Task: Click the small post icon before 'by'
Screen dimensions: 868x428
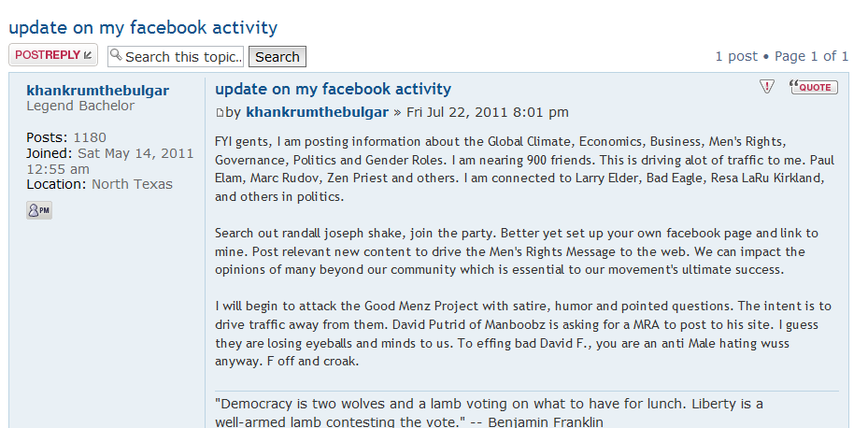Action: point(220,113)
